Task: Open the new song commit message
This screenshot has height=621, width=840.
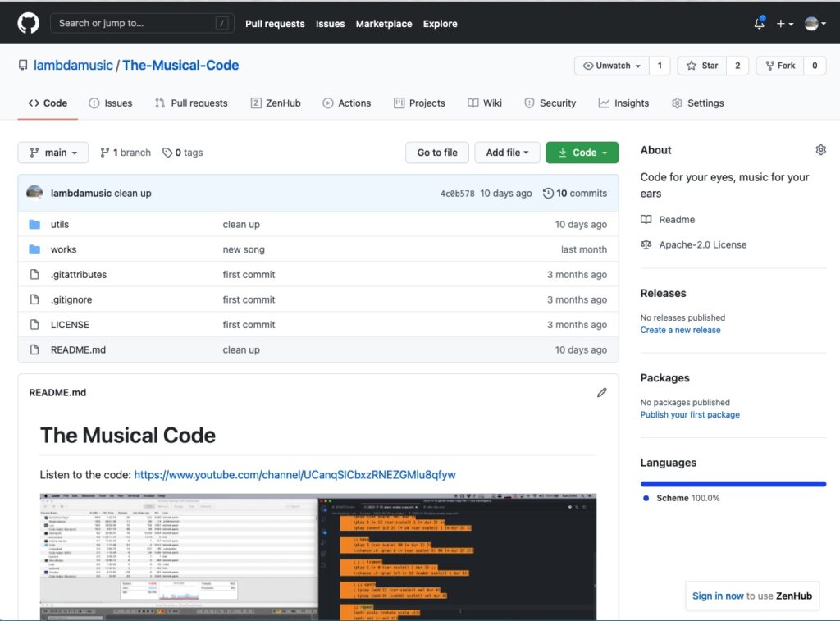Action: point(244,249)
